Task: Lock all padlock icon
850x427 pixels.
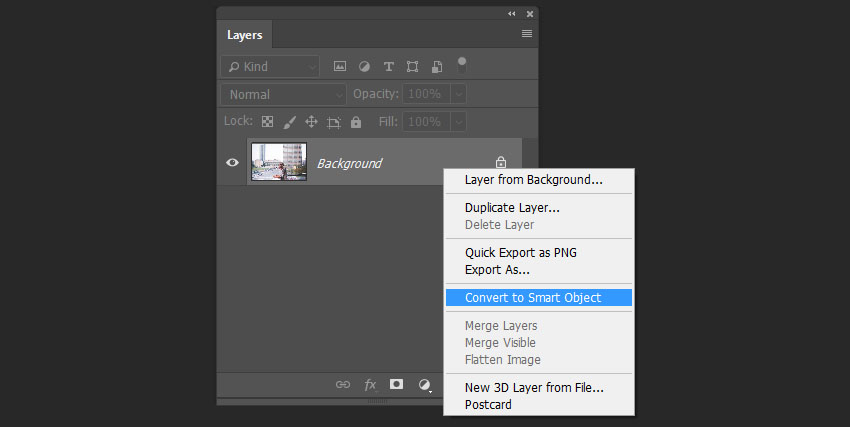Action: (x=356, y=122)
